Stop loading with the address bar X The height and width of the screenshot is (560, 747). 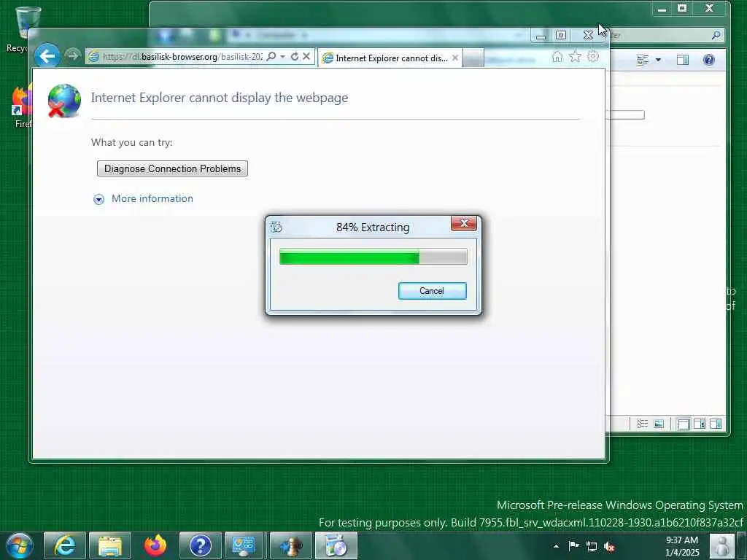306,57
